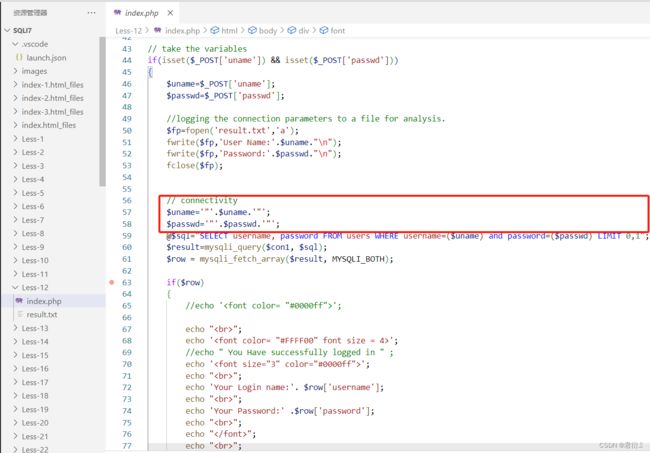Screen dimensions: 650x453
Task: Expand the images folder
Action: click(x=15, y=71)
